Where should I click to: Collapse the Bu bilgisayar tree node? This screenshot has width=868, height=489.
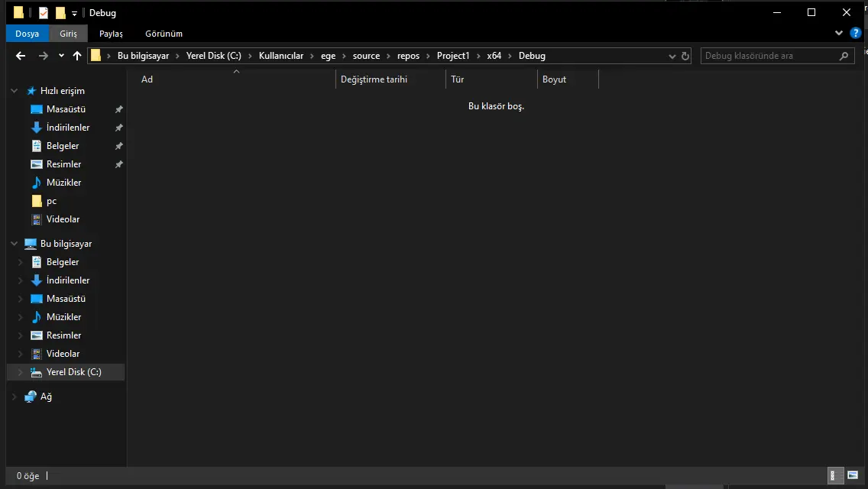point(15,244)
